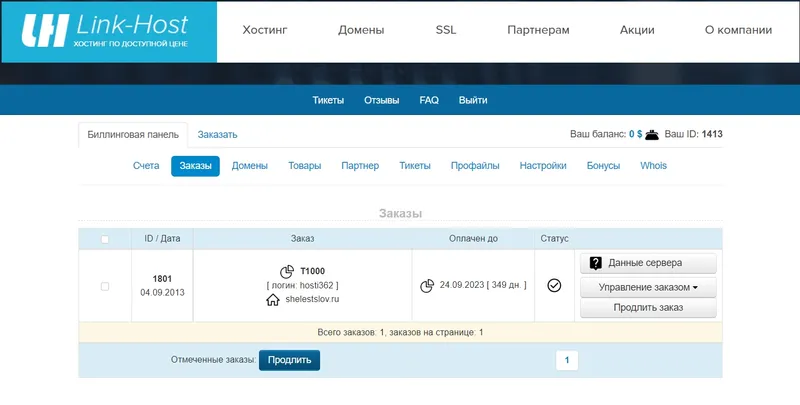Click the Статус column header
This screenshot has width=800, height=405.
(555, 239)
